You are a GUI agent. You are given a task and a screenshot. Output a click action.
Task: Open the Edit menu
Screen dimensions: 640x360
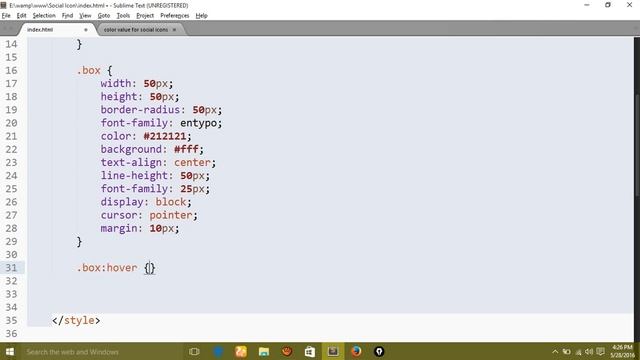point(21,16)
